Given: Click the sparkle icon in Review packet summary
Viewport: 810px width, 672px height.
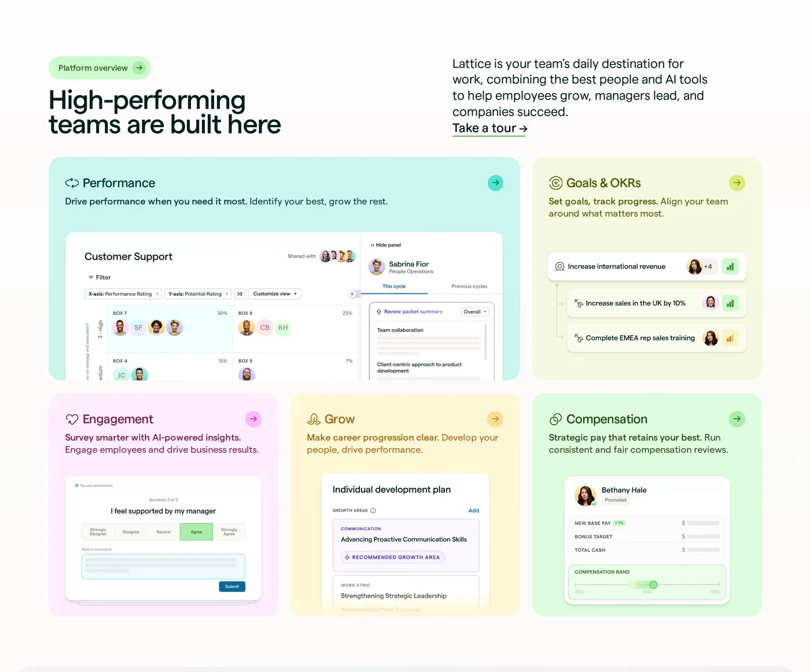Looking at the screenshot, I should click(x=379, y=312).
